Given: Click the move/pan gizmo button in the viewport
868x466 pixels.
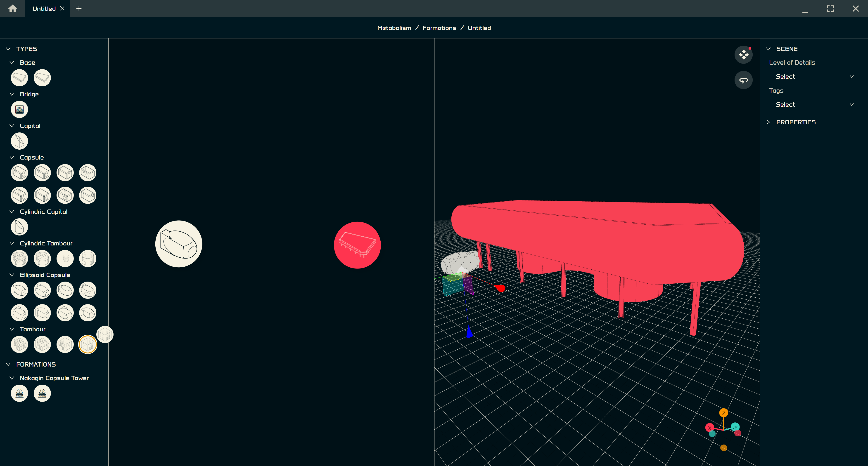Looking at the screenshot, I should (x=743, y=54).
